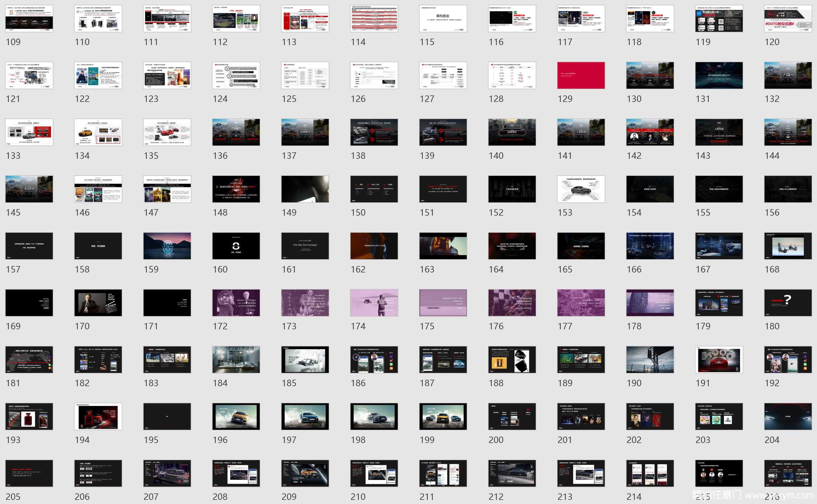Select slide thumbnail 112
The height and width of the screenshot is (504, 817).
236,19
